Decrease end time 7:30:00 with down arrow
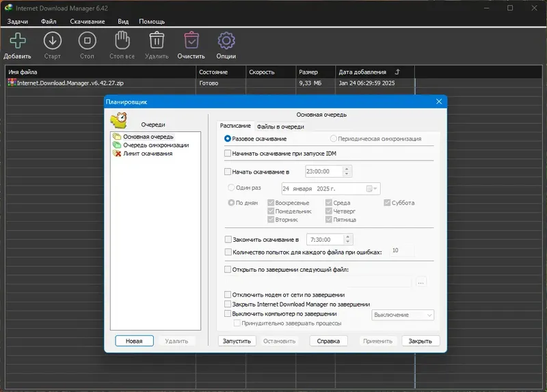 [x=347, y=242]
